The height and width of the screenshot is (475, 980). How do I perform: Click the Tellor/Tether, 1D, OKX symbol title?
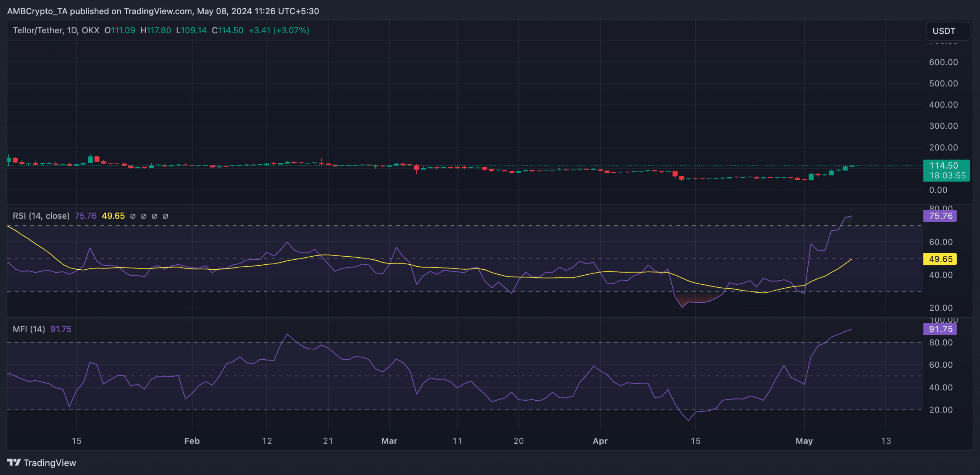(x=56, y=30)
